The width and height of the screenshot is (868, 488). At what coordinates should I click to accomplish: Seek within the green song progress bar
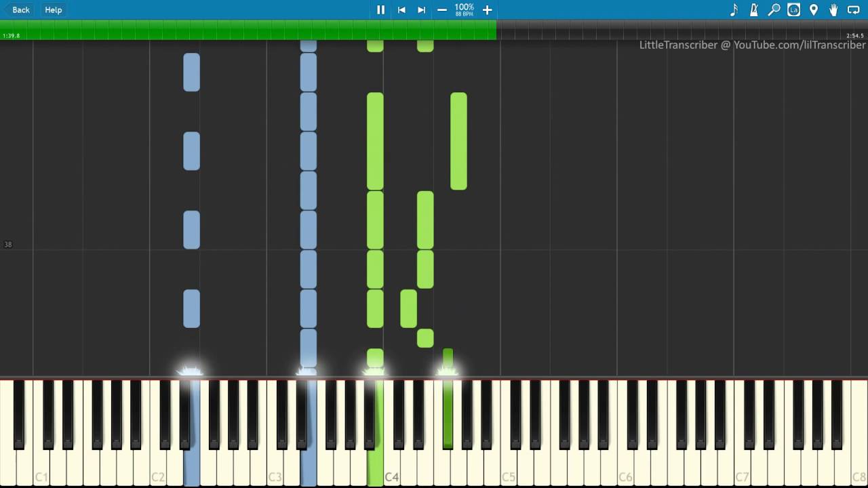tap(248, 30)
